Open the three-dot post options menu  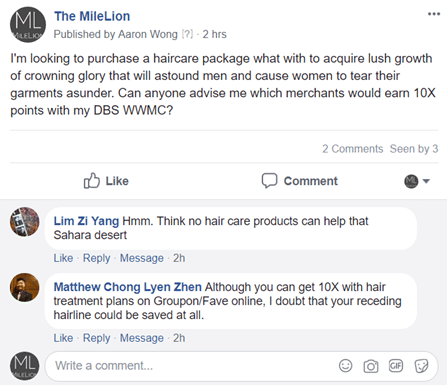434,14
